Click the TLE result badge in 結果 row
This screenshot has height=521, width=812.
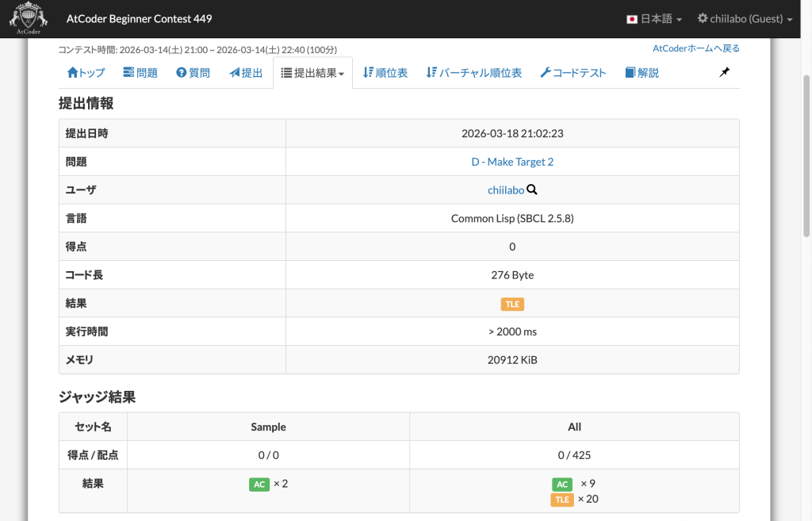pyautogui.click(x=512, y=304)
